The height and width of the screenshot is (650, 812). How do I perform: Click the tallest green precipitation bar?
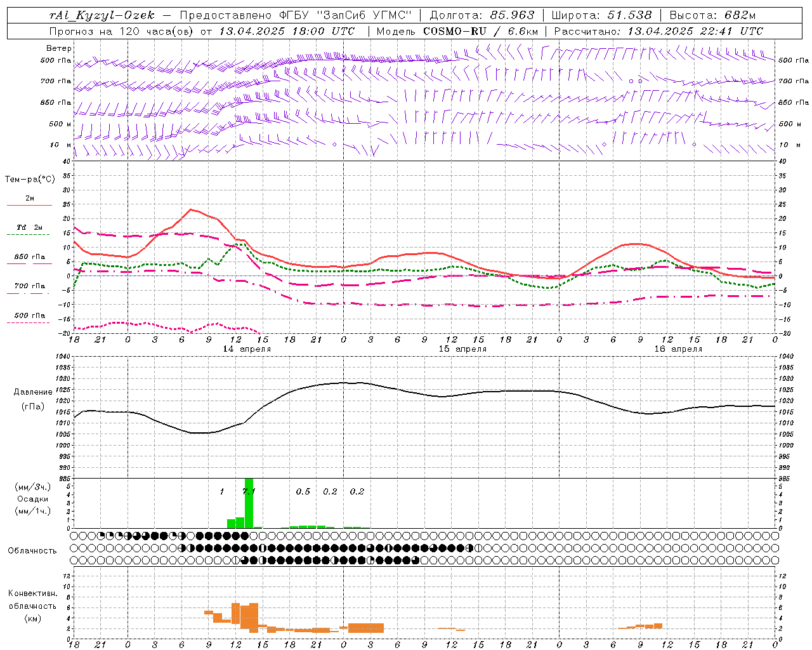tap(249, 503)
